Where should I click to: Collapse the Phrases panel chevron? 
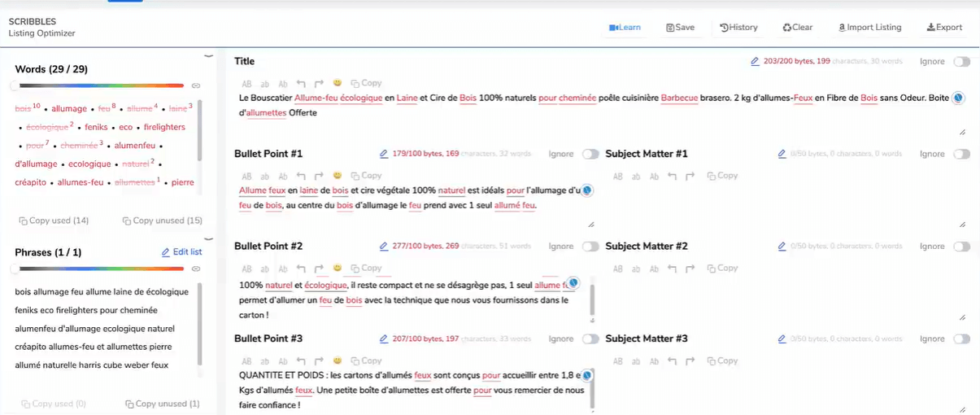point(209,239)
